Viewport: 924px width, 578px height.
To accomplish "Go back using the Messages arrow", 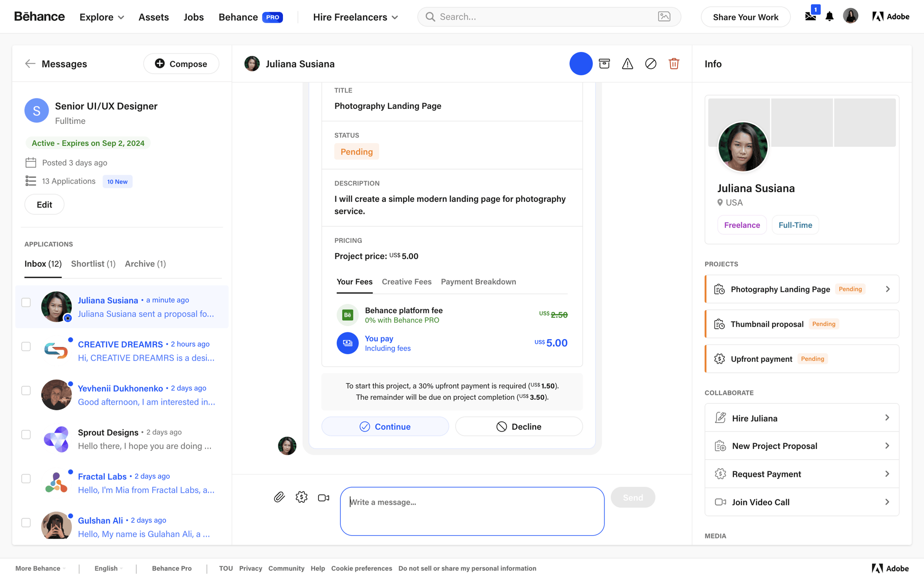I will pyautogui.click(x=30, y=64).
